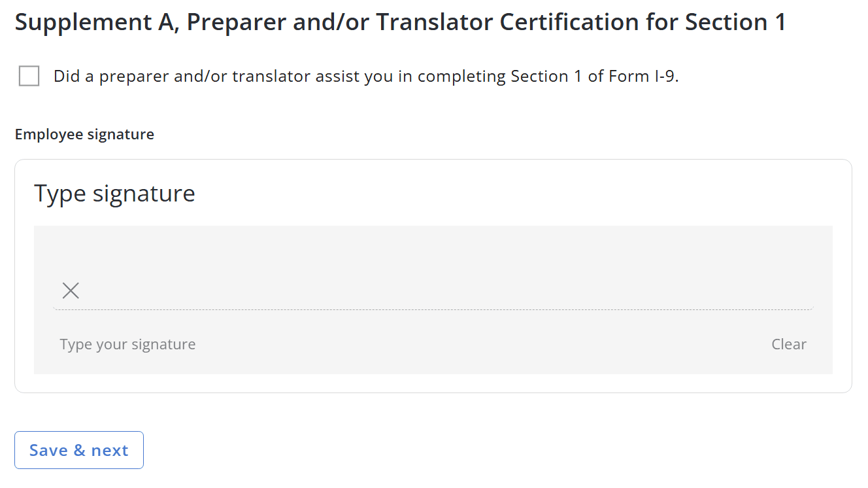Select the 'Type signature' heading
The image size is (868, 488).
click(114, 194)
